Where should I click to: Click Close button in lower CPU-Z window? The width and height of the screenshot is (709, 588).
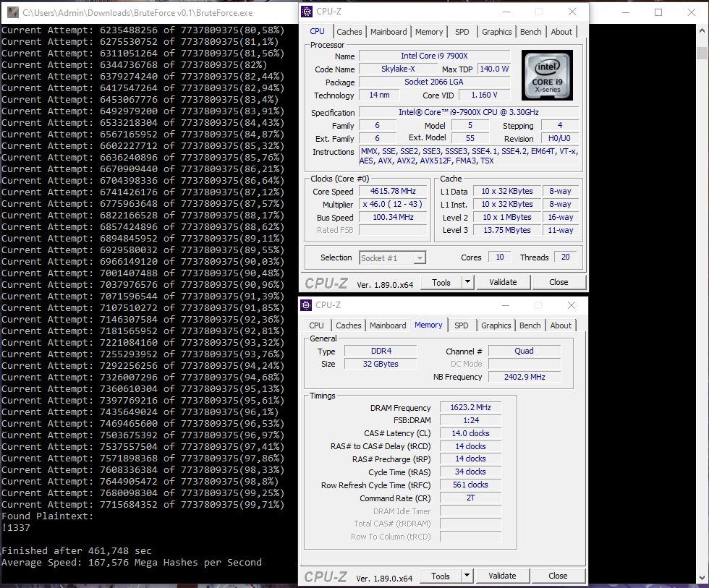pos(558,576)
